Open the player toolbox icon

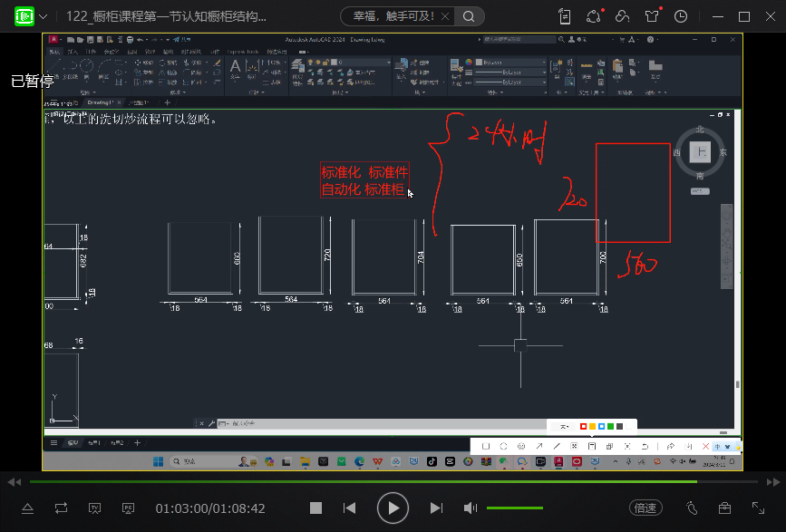tap(724, 508)
